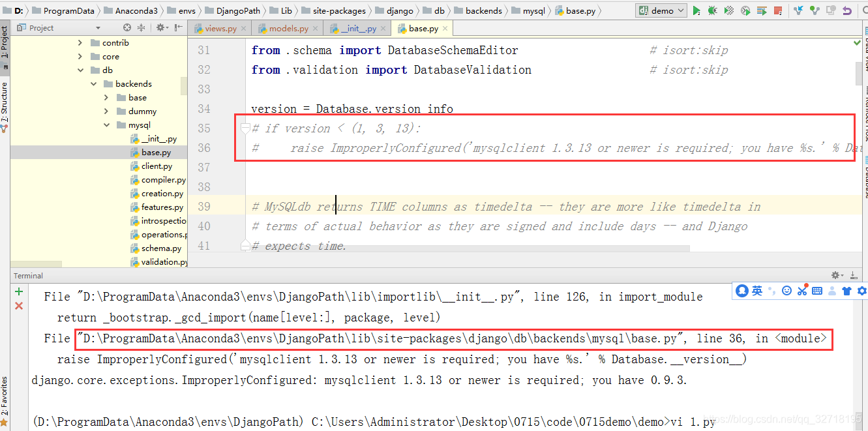The image size is (868, 431).
Task: Open features.py in the project tree
Action: (157, 207)
